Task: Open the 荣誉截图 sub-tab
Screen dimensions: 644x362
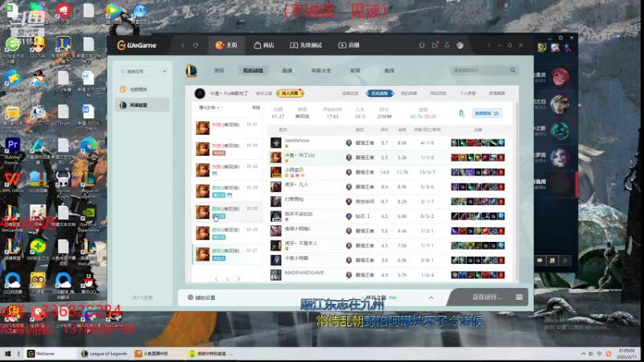Action: pyautogui.click(x=497, y=93)
